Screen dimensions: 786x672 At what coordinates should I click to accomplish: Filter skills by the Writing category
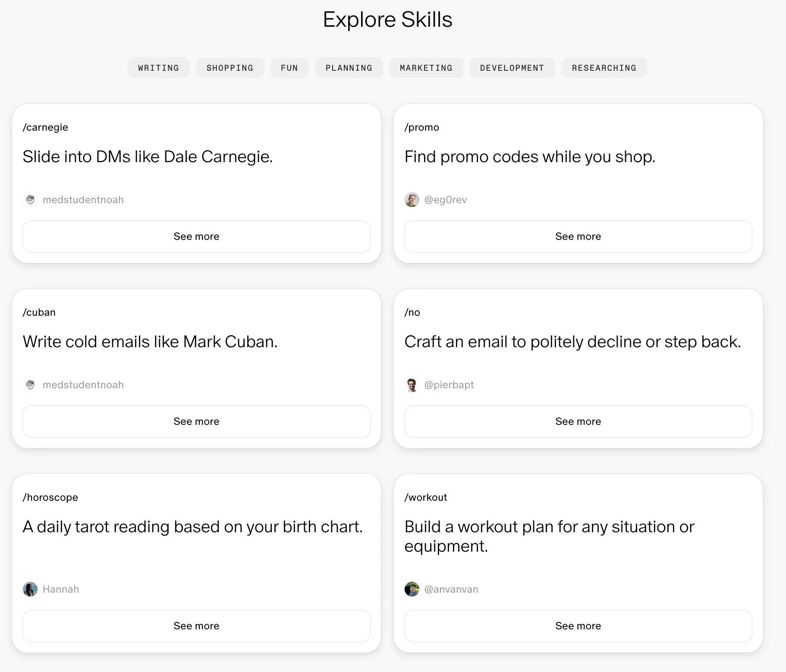[x=158, y=68]
